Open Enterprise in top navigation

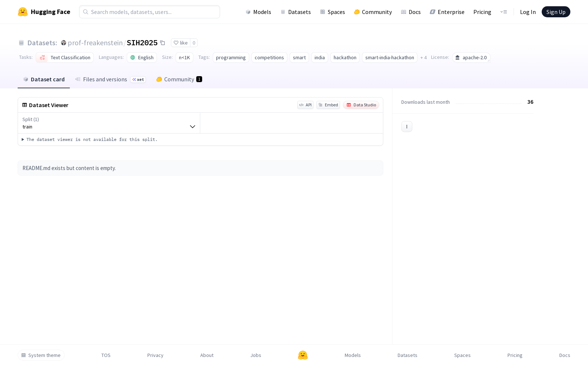coord(447,12)
